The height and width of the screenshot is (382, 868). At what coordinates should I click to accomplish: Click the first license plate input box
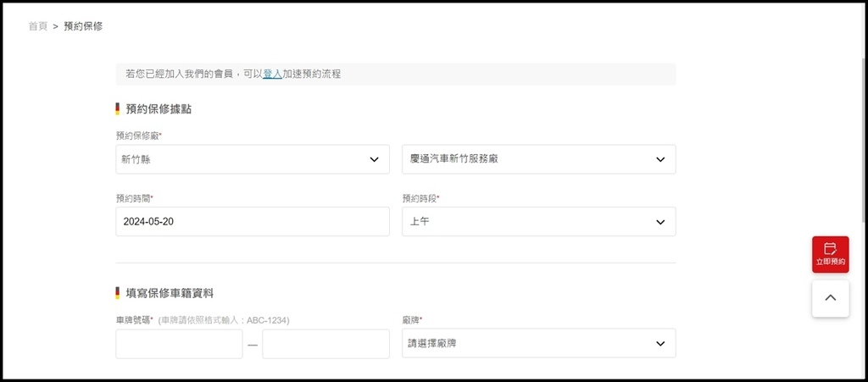pos(179,344)
